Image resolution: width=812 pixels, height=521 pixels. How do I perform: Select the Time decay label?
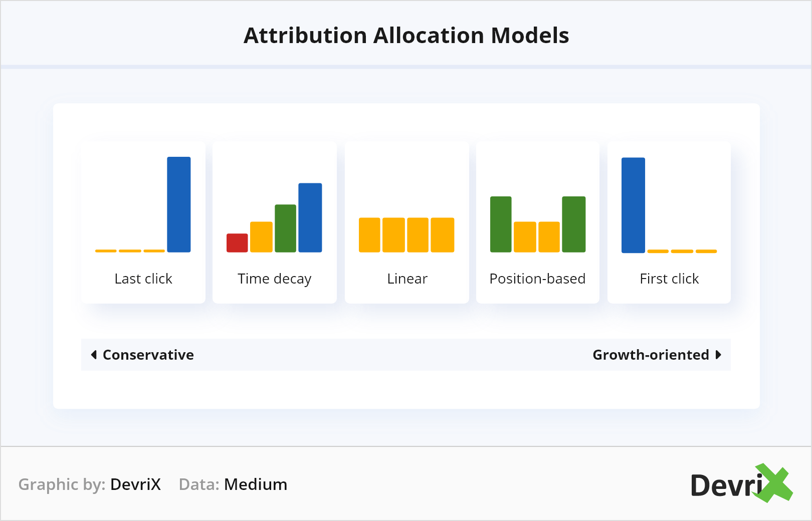click(x=274, y=279)
